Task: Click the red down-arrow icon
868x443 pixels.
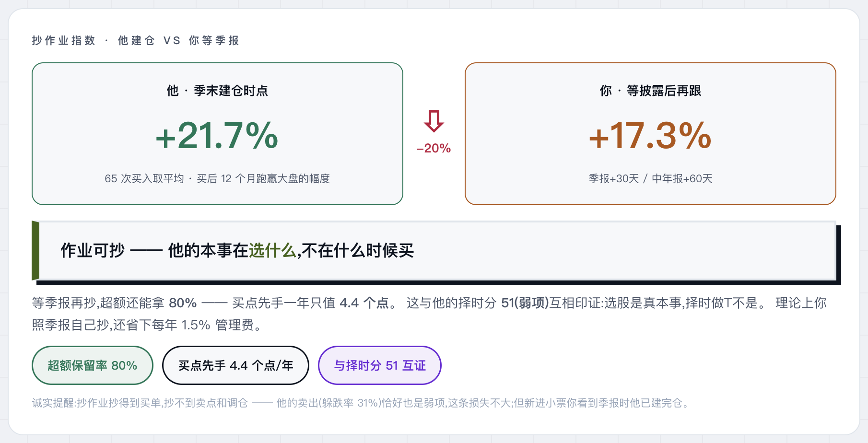Action: click(434, 121)
